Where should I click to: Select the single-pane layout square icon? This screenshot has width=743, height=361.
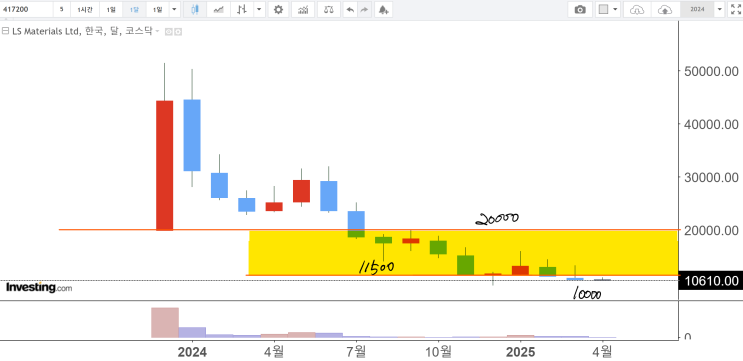(603, 9)
